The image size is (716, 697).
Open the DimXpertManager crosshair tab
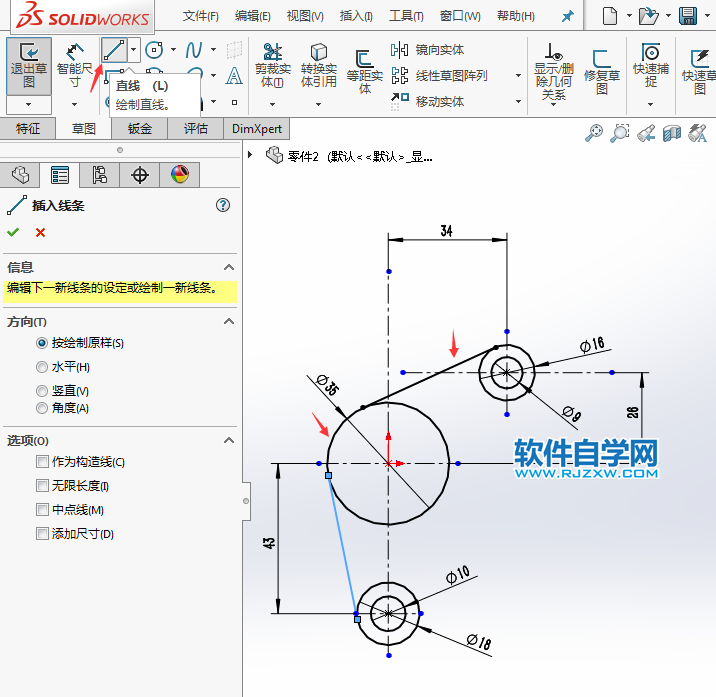[x=140, y=175]
